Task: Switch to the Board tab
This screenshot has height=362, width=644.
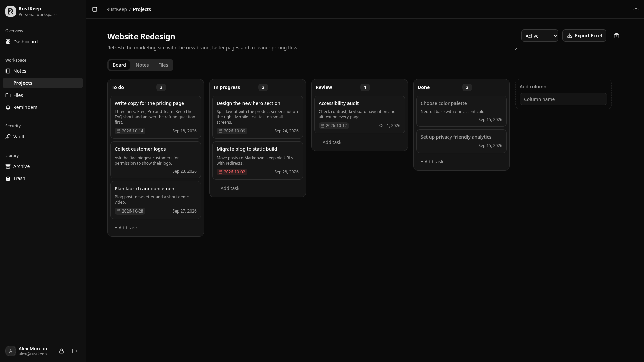Action: pos(119,65)
